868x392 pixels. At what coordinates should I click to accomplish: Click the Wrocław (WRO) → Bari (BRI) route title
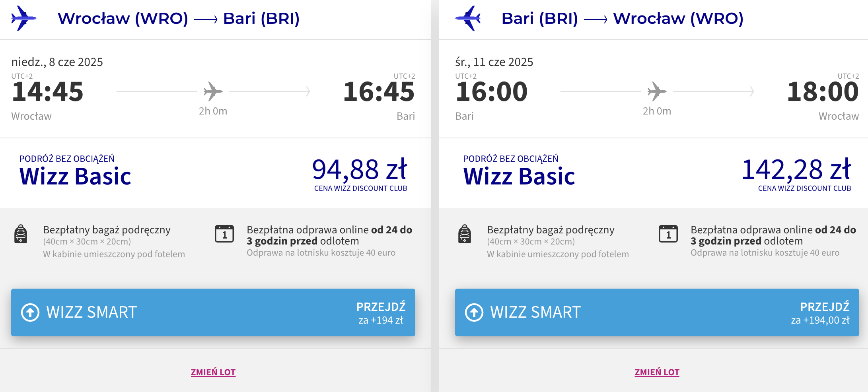(179, 18)
